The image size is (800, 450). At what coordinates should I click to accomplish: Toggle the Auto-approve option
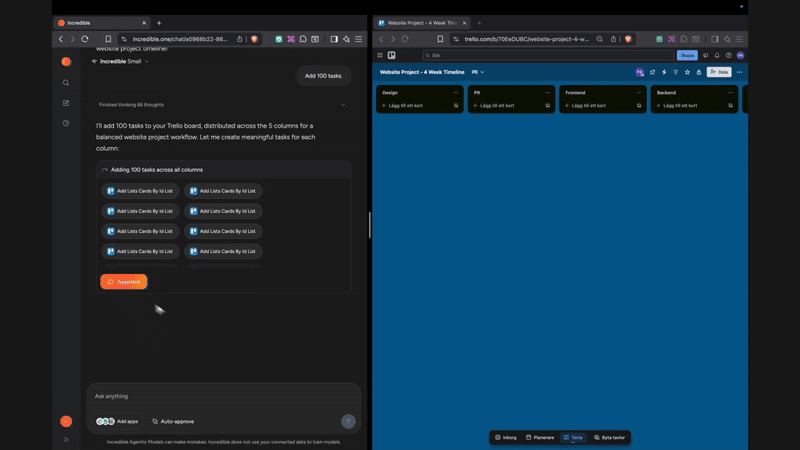tap(173, 422)
